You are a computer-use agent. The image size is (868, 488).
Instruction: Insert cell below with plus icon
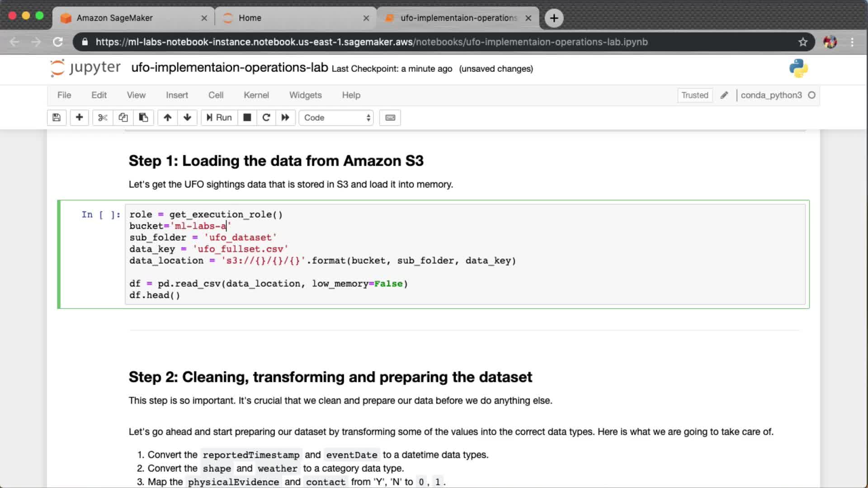pos(79,117)
